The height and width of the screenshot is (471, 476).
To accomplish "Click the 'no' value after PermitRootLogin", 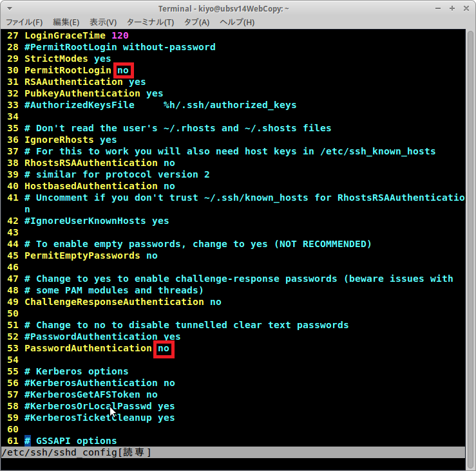I will 123,70.
